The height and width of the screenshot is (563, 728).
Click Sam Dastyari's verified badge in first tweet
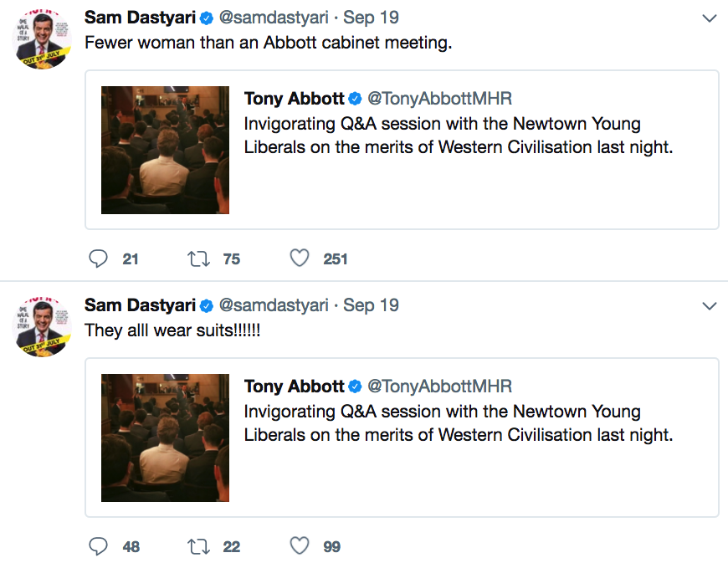tap(208, 18)
